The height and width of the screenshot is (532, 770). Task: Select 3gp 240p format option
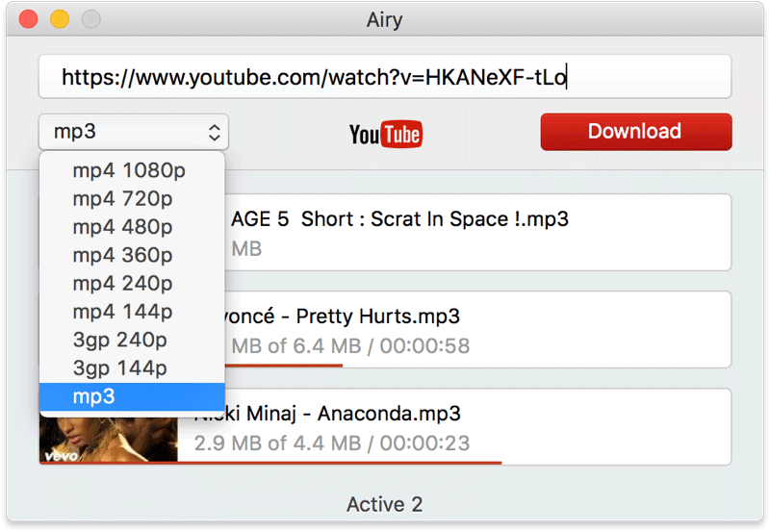pyautogui.click(x=132, y=340)
